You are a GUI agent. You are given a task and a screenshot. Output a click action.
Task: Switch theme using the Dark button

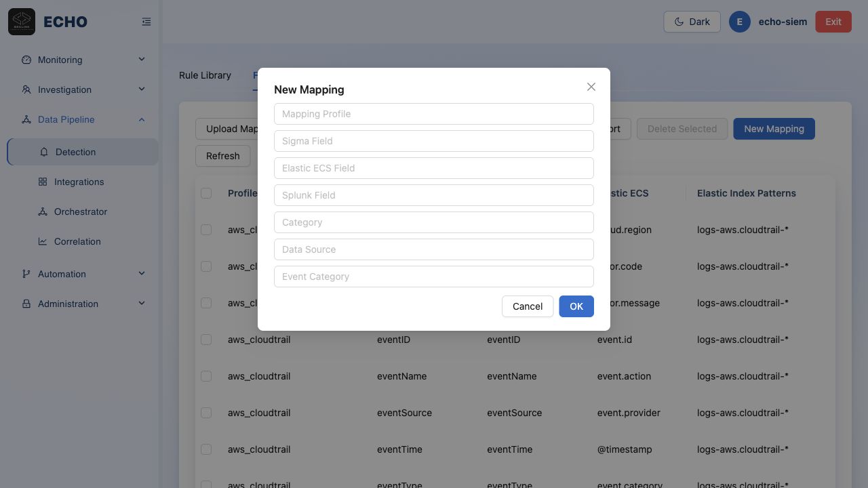tap(692, 22)
